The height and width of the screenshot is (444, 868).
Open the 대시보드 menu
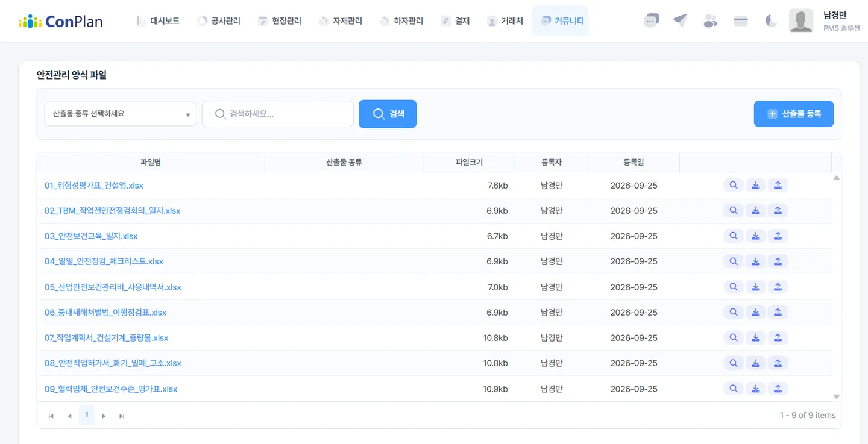pyautogui.click(x=159, y=21)
